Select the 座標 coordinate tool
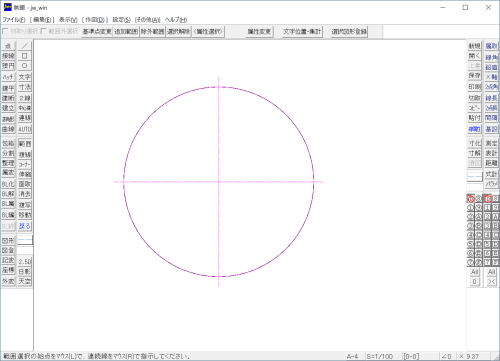The width and height of the screenshot is (500, 361). (8, 270)
